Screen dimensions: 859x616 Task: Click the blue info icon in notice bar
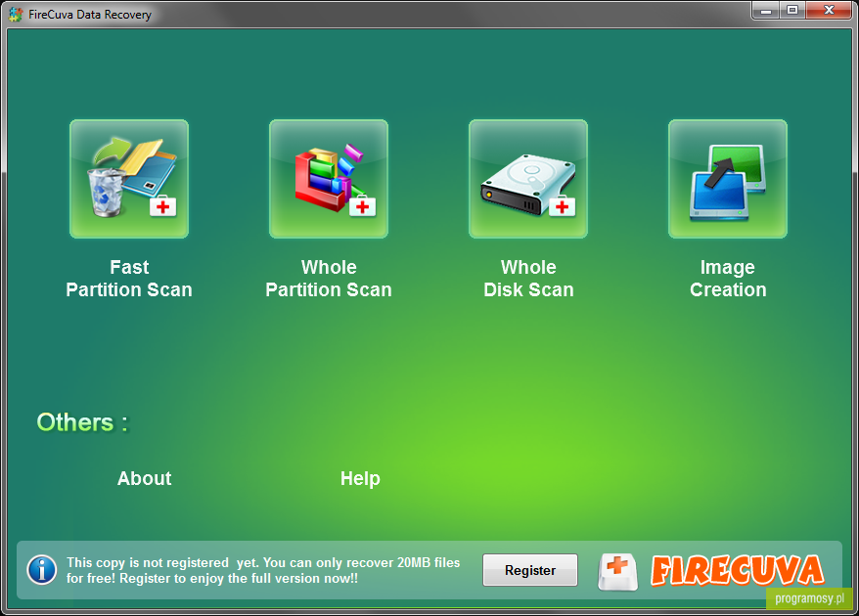coord(42,570)
